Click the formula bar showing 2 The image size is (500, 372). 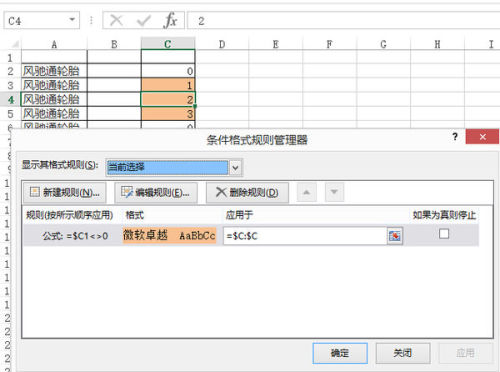(343, 21)
